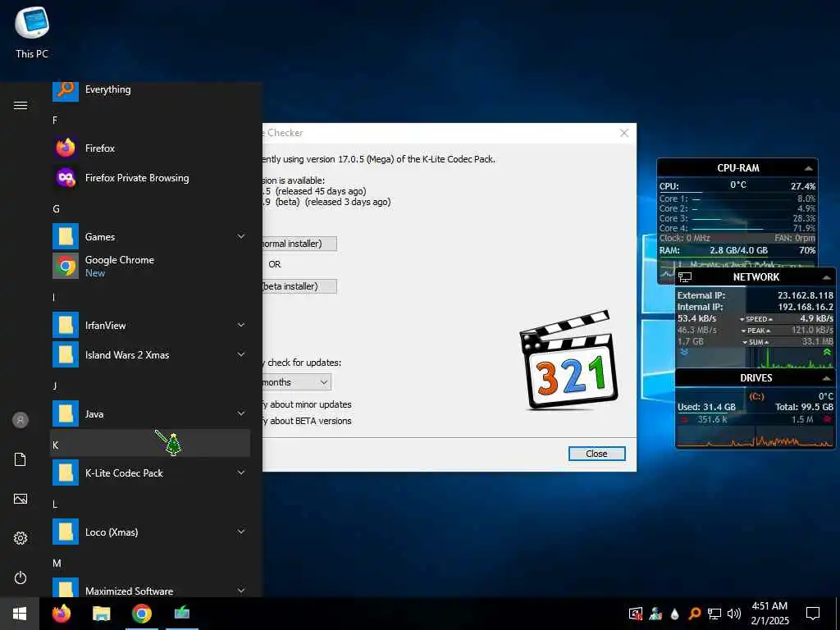Click the (C:) drive label in DRIVES gadget
Image resolution: width=840 pixels, height=630 pixels.
pyautogui.click(x=756, y=396)
